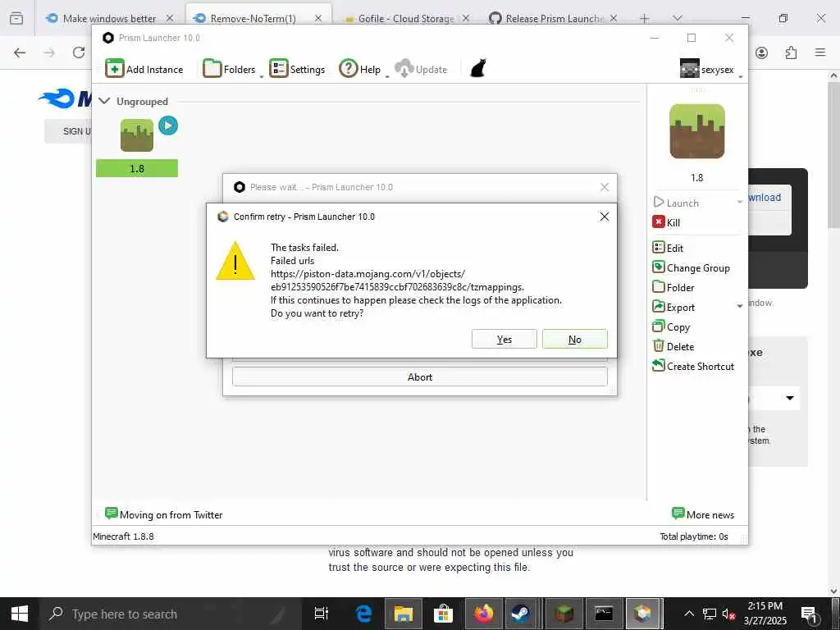Click Export in the sidebar
Viewport: 840px width, 630px height.
tap(673, 307)
